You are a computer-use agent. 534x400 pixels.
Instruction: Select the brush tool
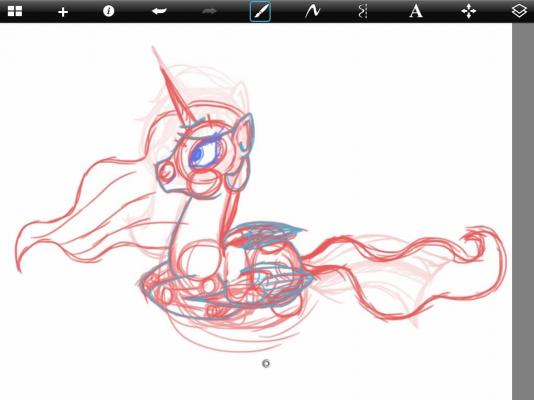point(260,11)
